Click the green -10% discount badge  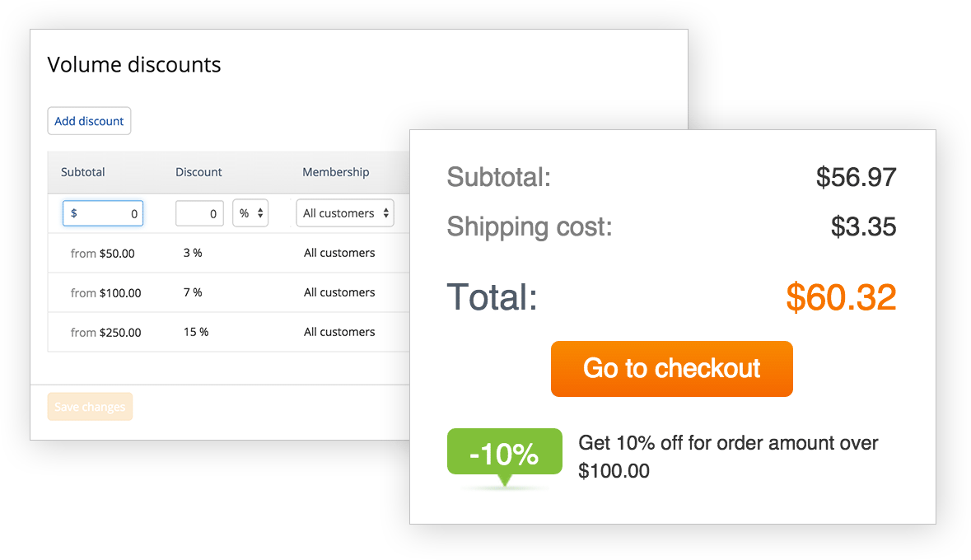click(504, 452)
